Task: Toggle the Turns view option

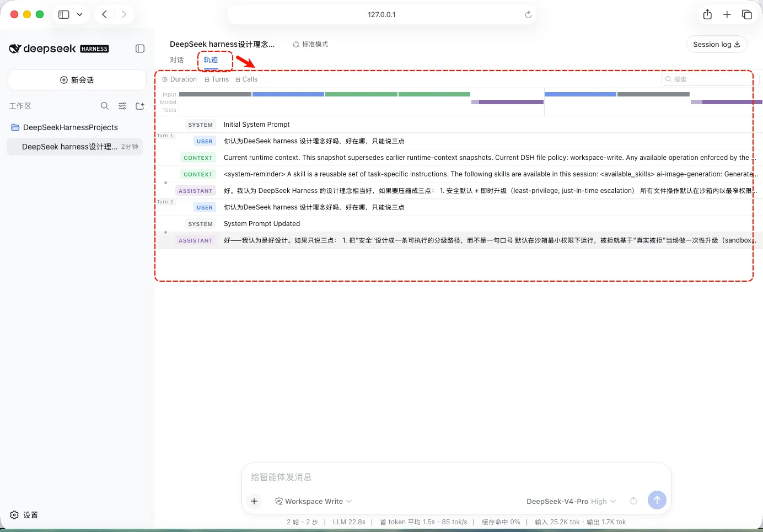Action: click(217, 79)
